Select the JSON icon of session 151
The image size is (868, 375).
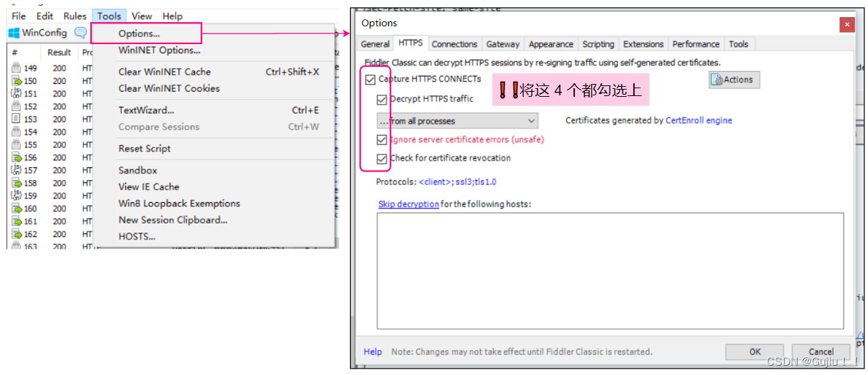pyautogui.click(x=16, y=94)
